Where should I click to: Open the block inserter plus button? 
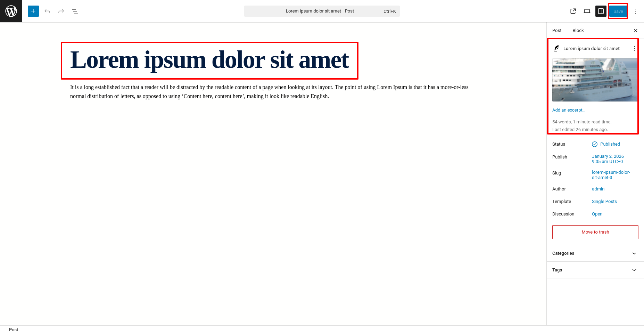[x=33, y=11]
